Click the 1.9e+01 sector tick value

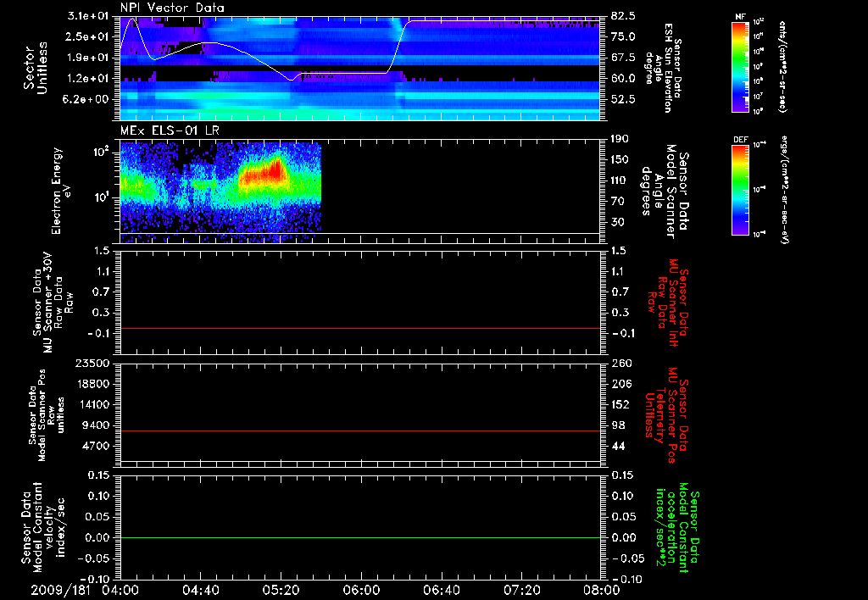89,58
